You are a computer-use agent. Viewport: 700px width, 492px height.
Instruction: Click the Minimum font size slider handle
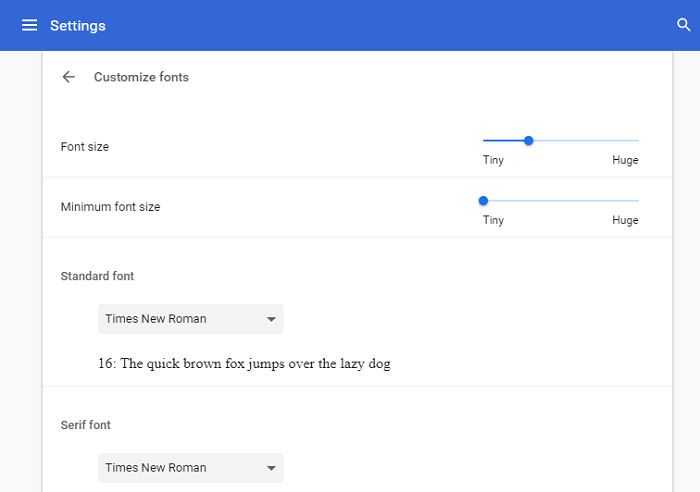483,201
